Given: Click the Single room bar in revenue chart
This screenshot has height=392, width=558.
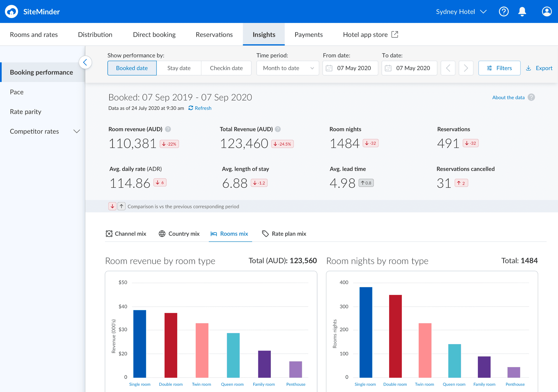Looking at the screenshot, I should (139, 344).
